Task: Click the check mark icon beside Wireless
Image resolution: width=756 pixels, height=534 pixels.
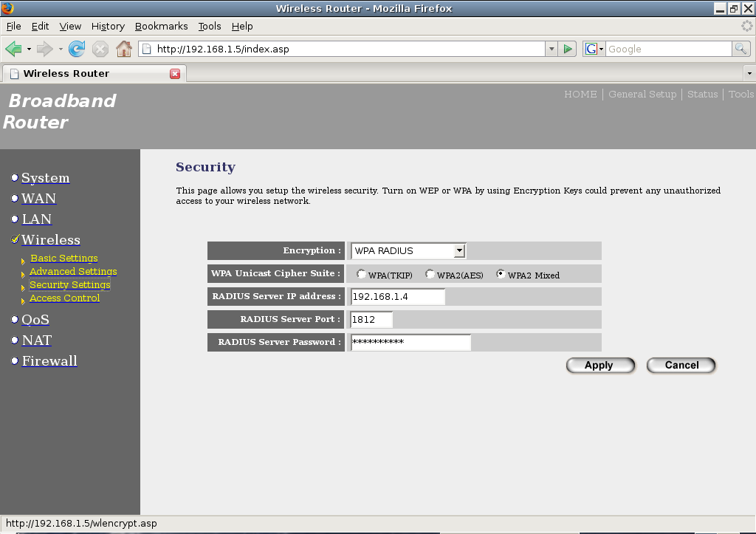Action: click(x=15, y=239)
